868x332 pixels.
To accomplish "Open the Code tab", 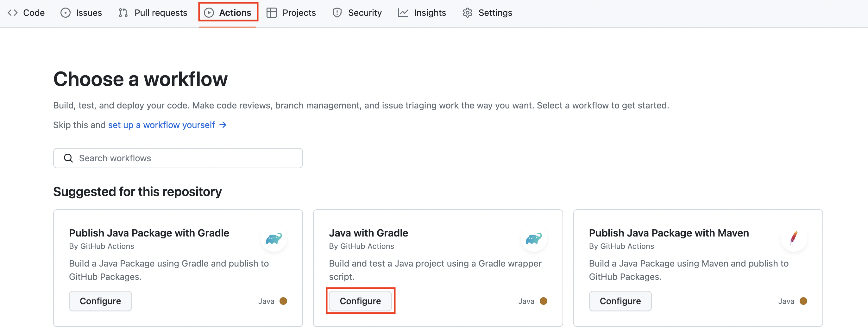I will pos(26,12).
